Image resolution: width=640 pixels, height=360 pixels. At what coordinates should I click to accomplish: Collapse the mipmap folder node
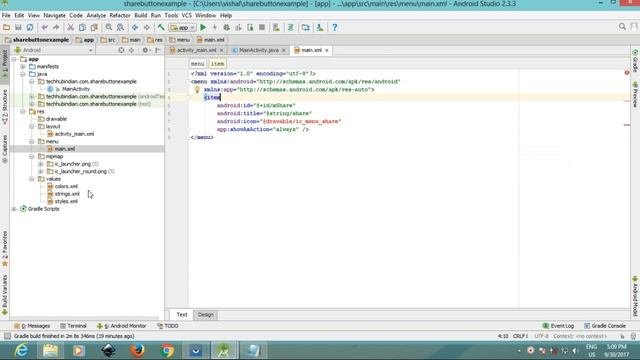tap(32, 156)
